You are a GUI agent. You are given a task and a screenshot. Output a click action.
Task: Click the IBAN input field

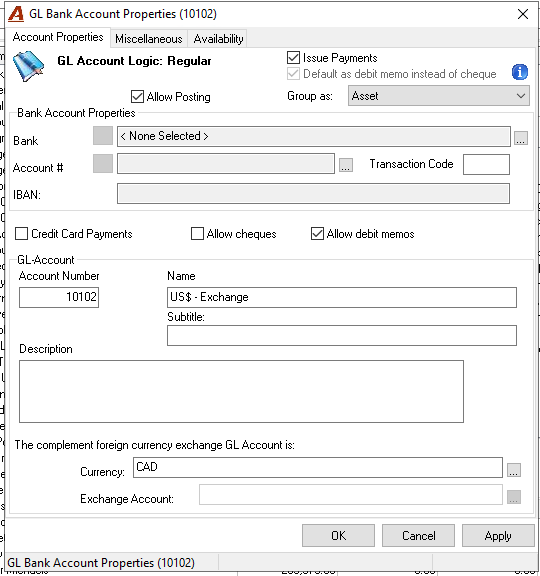pyautogui.click(x=313, y=194)
